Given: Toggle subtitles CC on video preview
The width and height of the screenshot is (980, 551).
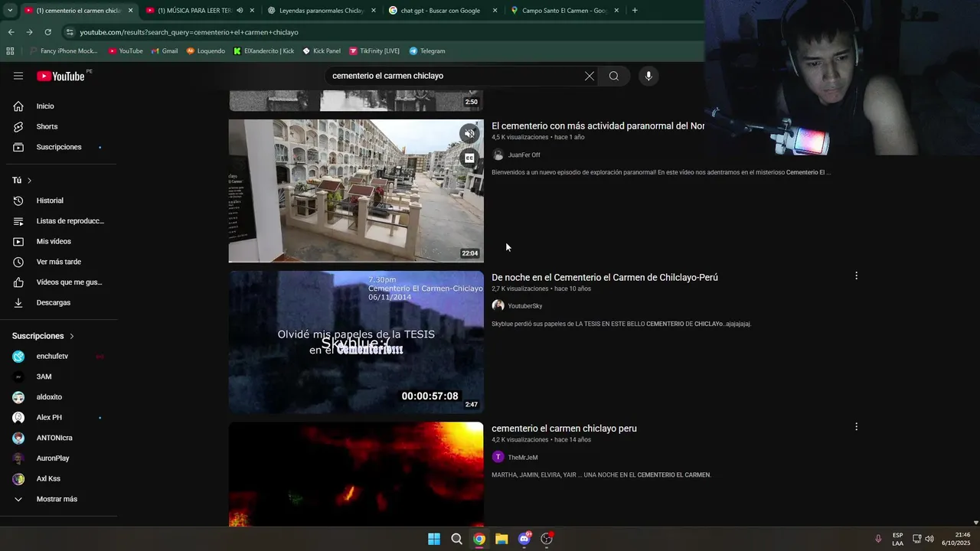Looking at the screenshot, I should pos(469,158).
